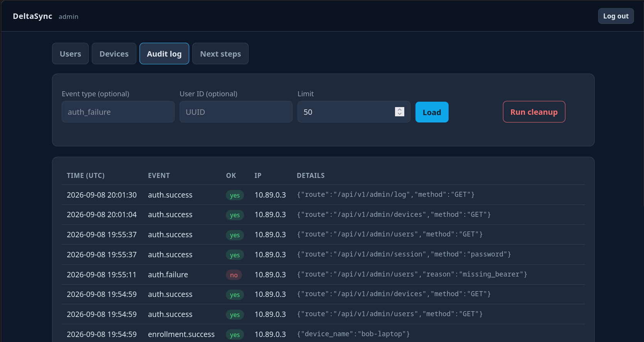Click the DeltaSync brand title

pos(33,16)
